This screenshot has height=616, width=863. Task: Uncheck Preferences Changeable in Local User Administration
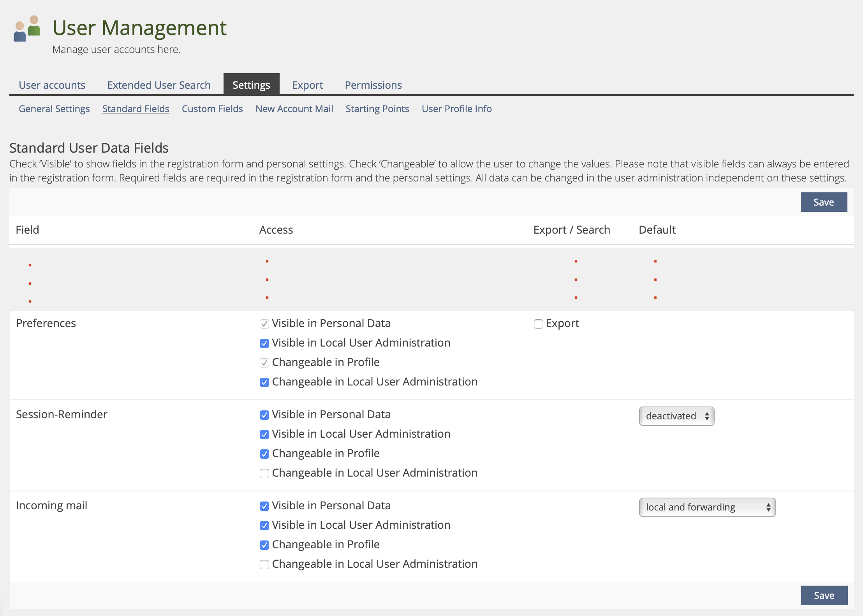click(x=264, y=382)
